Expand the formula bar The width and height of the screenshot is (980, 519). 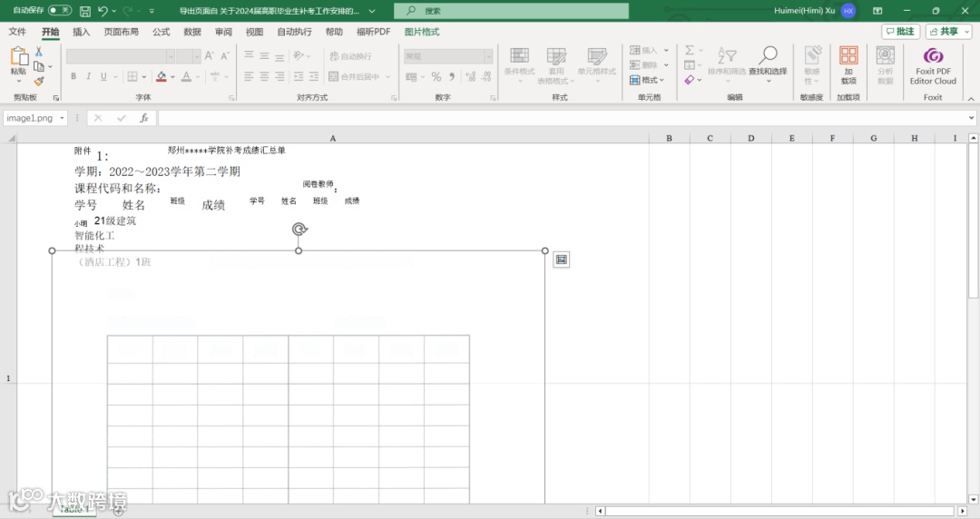[971, 118]
